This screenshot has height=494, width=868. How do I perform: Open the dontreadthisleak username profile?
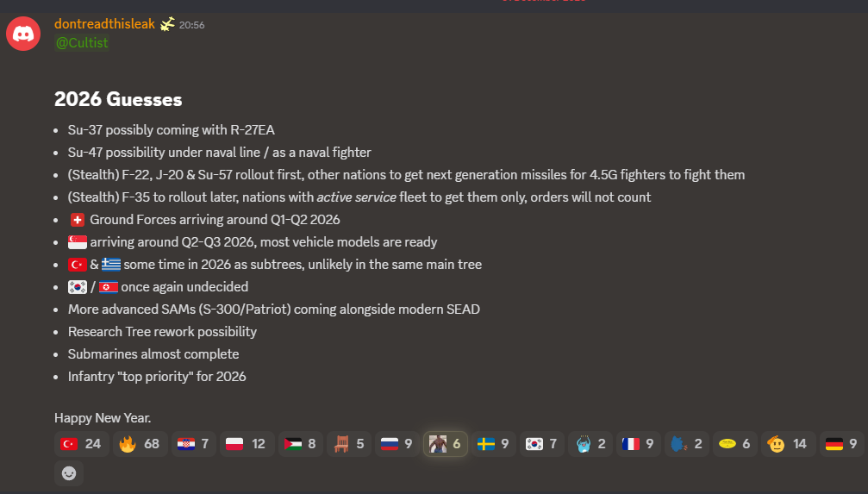pos(104,24)
